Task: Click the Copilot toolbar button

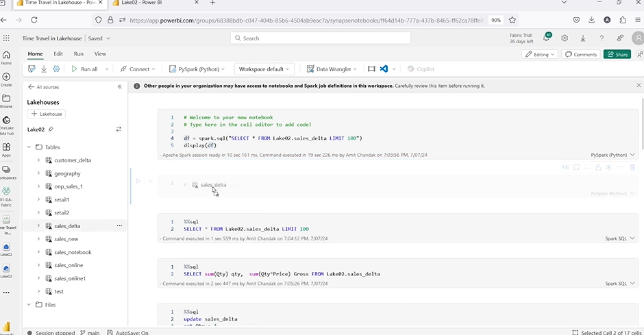Action: point(421,69)
